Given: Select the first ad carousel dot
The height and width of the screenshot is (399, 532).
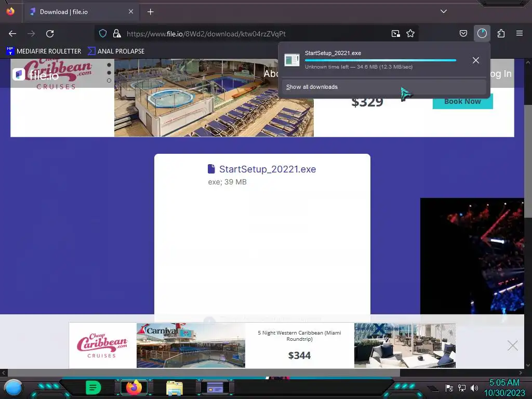Looking at the screenshot, I should [x=109, y=65].
